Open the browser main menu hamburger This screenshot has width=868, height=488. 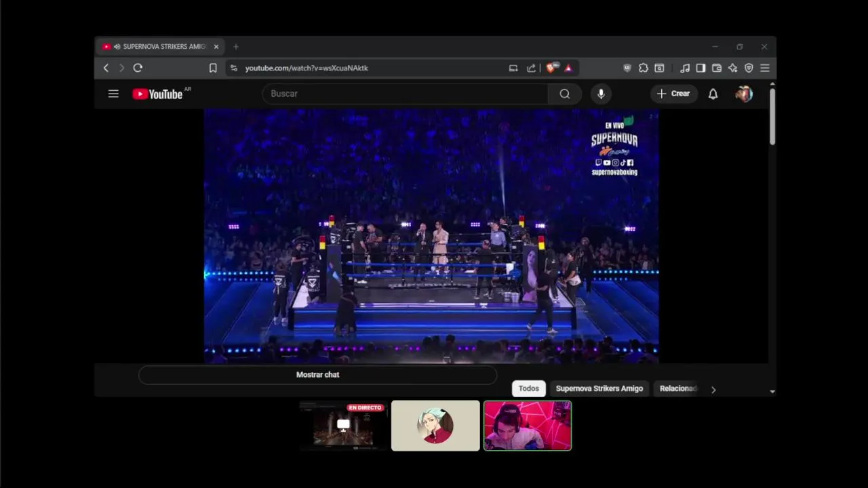point(765,68)
